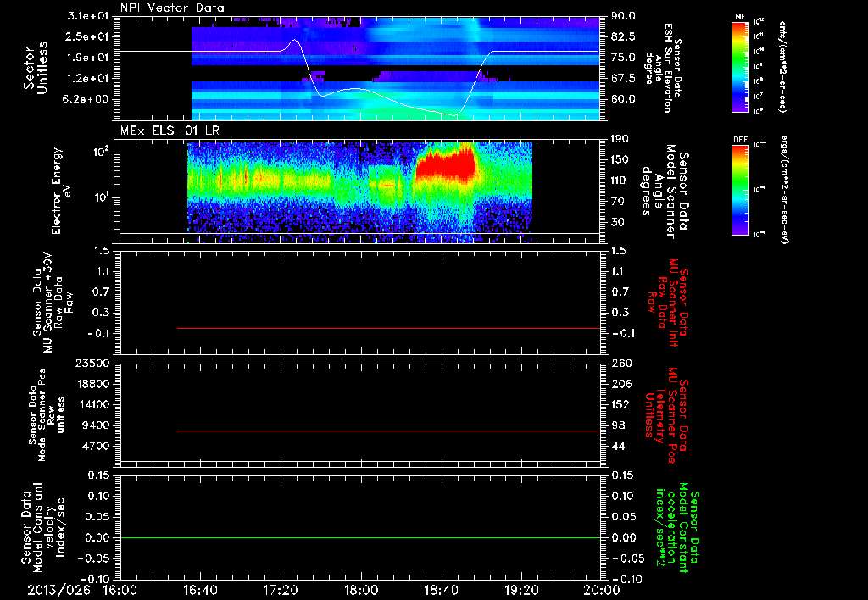Click the 14100 scanner position tick label
This screenshot has width=868, height=600.
(x=93, y=404)
